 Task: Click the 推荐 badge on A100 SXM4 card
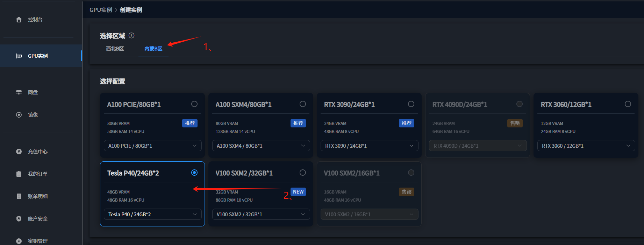pyautogui.click(x=298, y=123)
